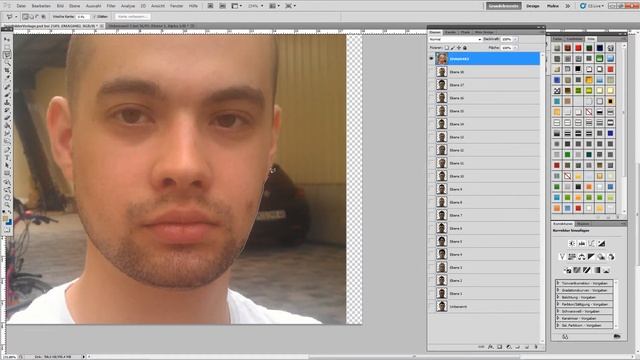Add an Exposure adjustment
The image size is (640, 360).
tap(601, 244)
